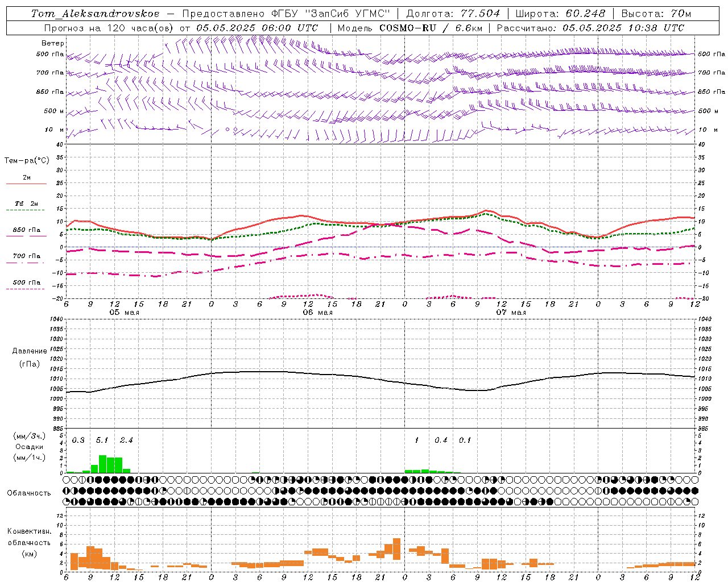Click the Tom_Aleksandrovskoe station title

(x=95, y=14)
